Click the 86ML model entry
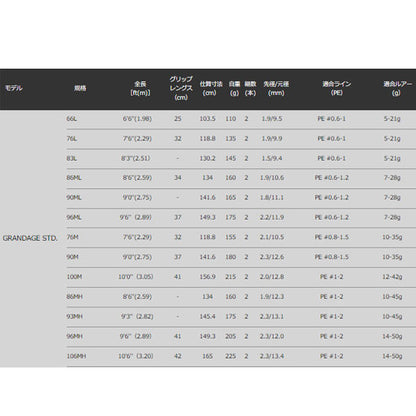 74,178
